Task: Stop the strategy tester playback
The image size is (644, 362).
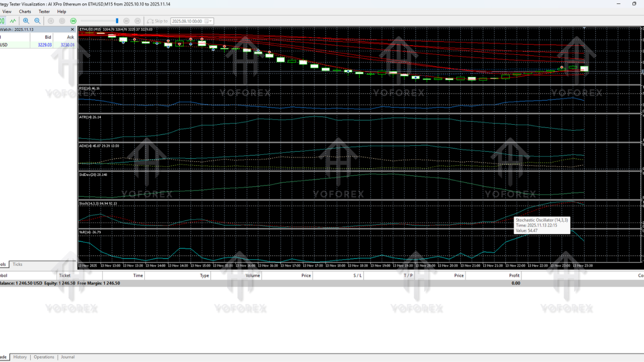Action: 61,21
